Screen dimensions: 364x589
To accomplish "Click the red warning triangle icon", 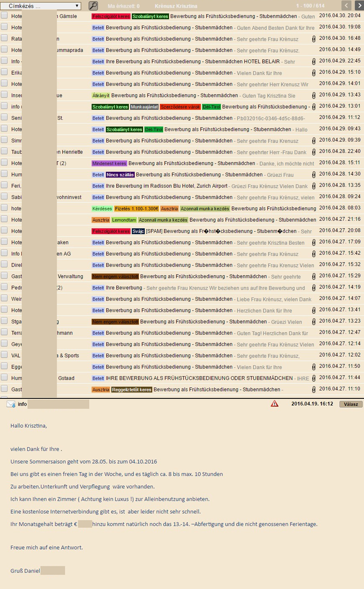I will click(274, 403).
